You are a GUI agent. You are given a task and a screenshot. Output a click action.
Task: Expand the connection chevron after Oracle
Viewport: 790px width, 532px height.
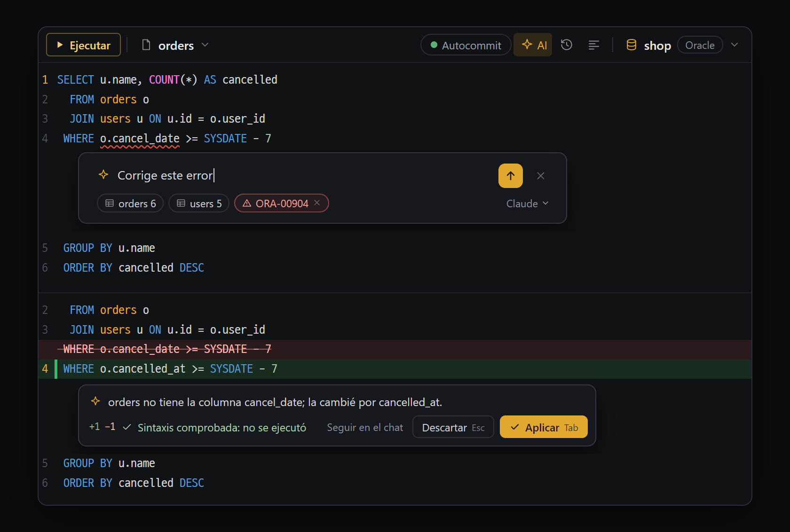point(735,45)
